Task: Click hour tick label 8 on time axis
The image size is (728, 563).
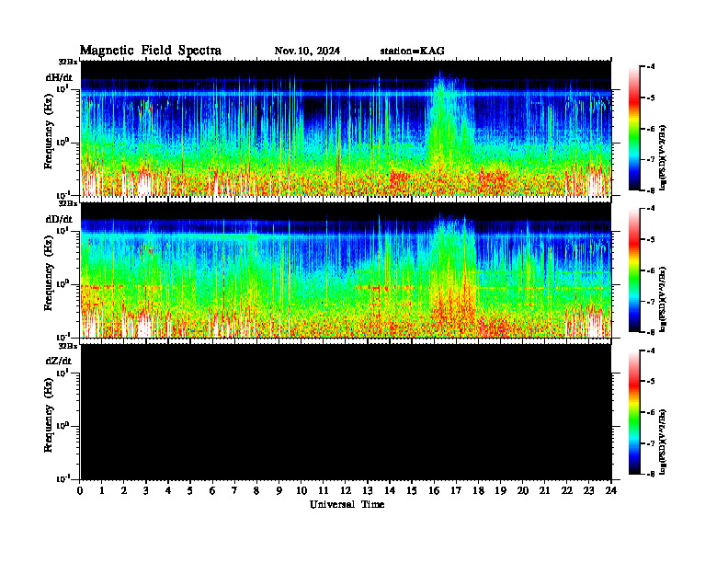Action: (x=256, y=490)
